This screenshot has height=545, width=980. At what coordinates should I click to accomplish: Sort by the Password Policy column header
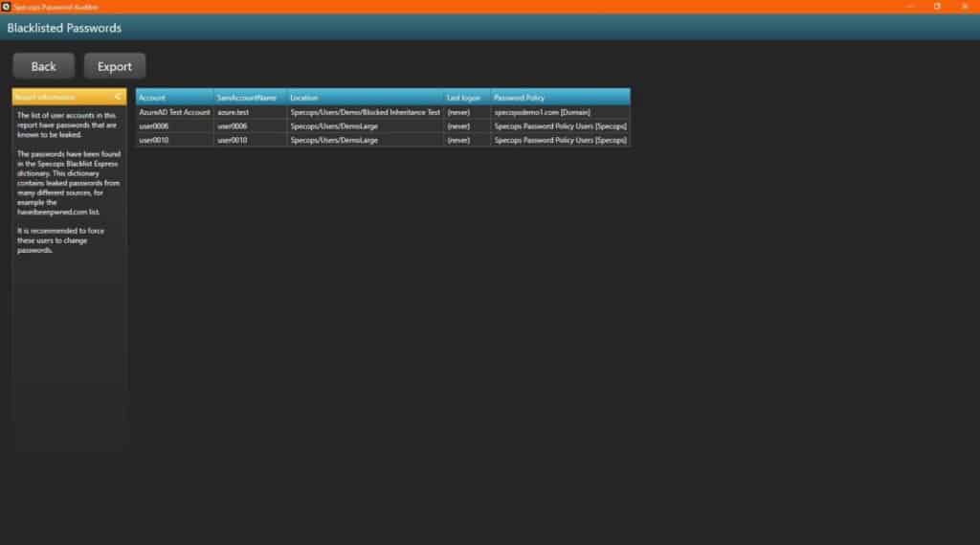[561, 98]
